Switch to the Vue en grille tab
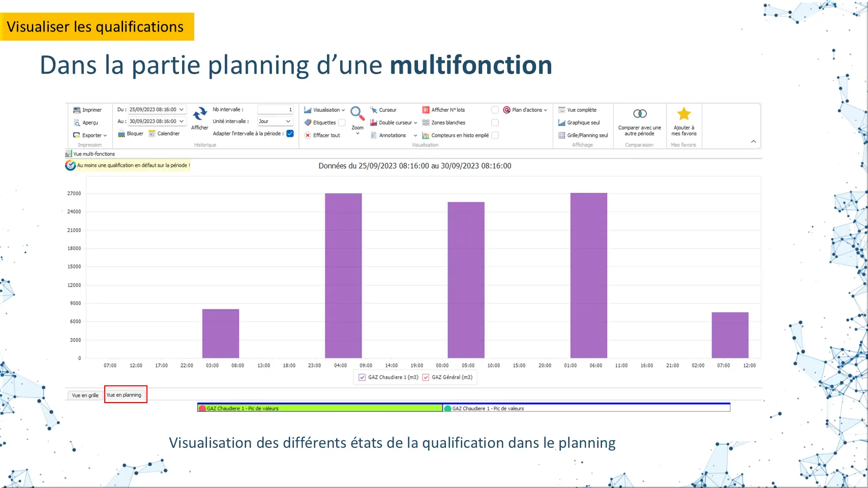 point(85,395)
